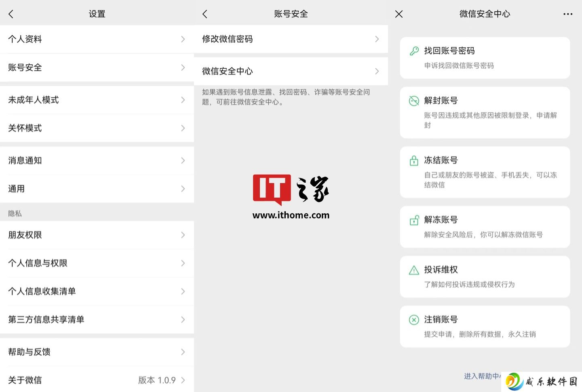Click chevron on 未成年人模式 row
Viewport: 582px width, 392px height.
[183, 100]
